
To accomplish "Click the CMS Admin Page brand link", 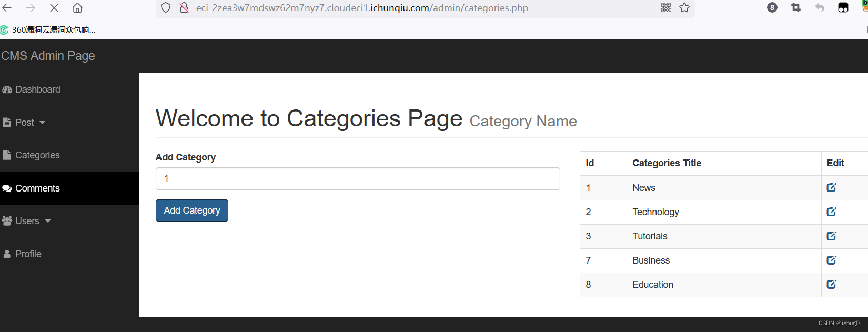I will click(x=48, y=56).
